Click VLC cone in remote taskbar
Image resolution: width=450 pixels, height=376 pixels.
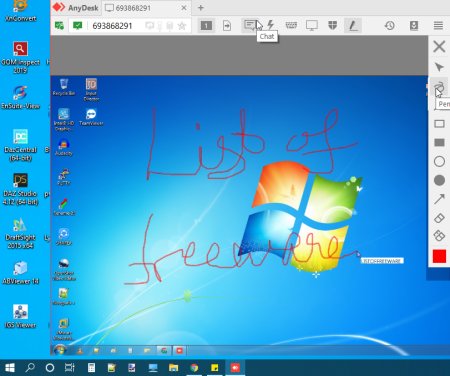pyautogui.click(x=80, y=350)
